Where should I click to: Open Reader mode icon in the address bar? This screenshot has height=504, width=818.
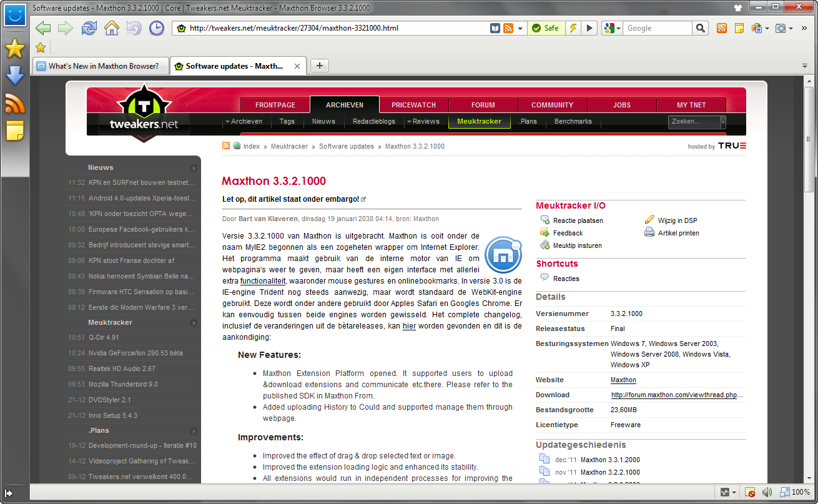pos(495,28)
